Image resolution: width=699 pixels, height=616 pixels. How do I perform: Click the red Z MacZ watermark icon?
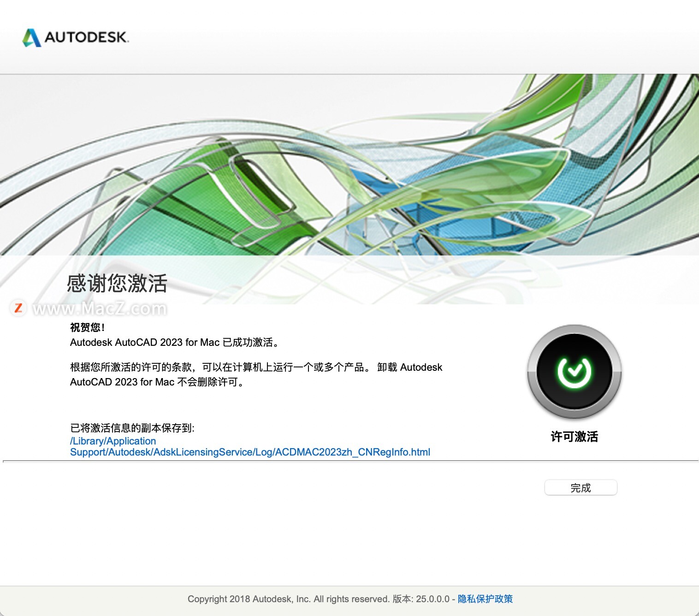(x=18, y=308)
